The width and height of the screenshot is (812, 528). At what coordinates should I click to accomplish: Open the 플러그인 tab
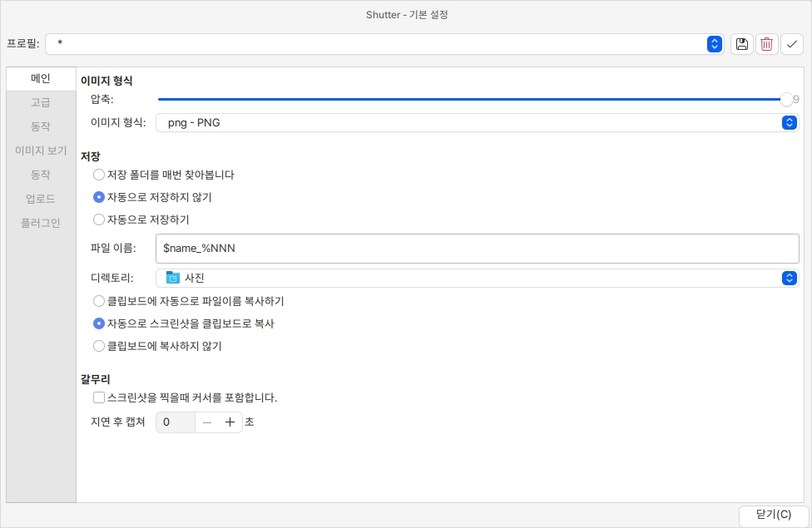click(41, 224)
